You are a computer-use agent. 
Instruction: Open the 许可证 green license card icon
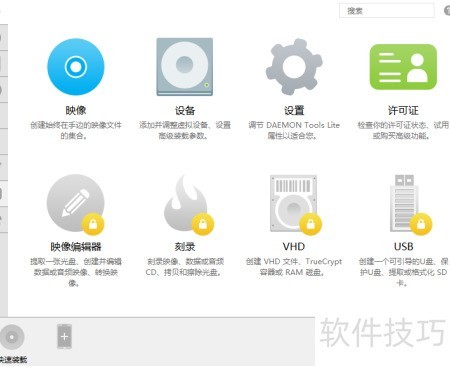click(x=403, y=67)
